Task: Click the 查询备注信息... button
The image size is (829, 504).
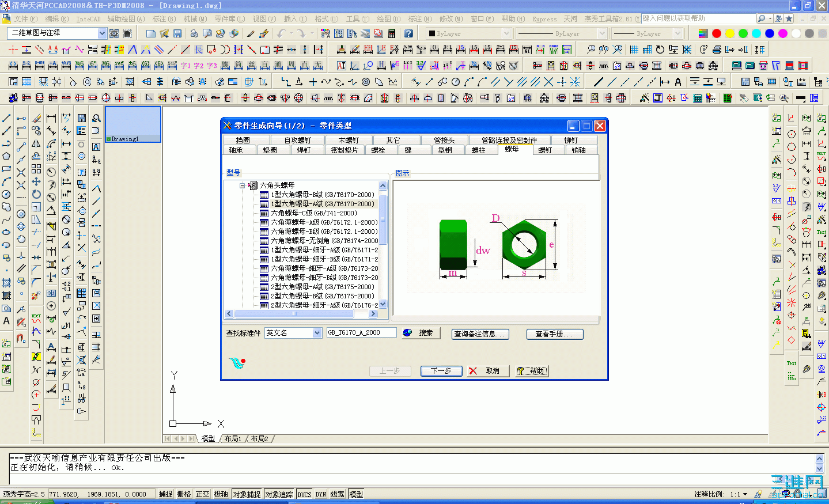Action: 480,334
